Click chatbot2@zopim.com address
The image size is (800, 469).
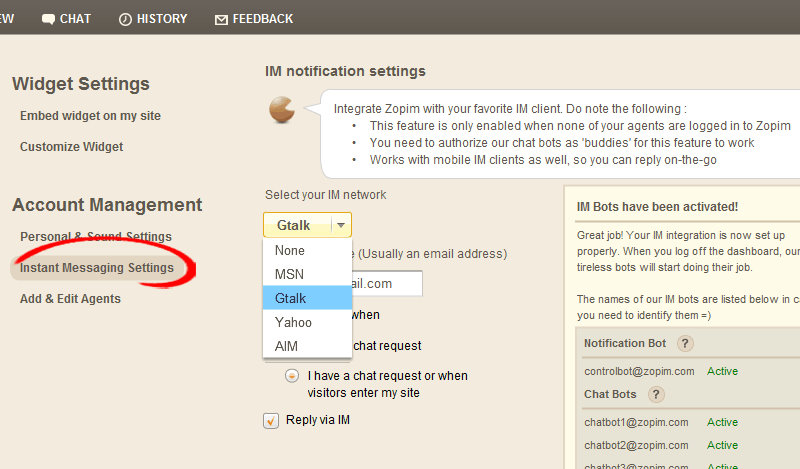click(636, 446)
